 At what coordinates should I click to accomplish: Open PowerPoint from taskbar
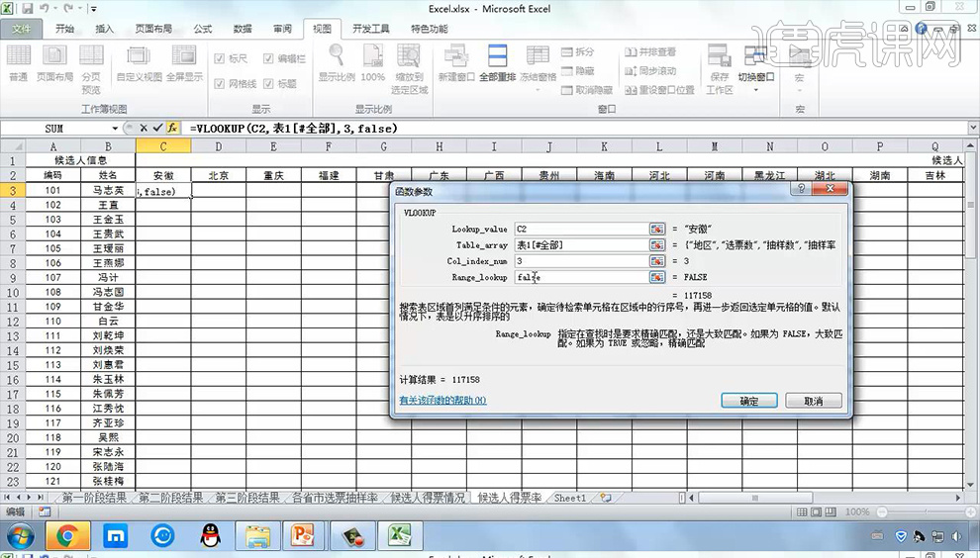coord(303,535)
